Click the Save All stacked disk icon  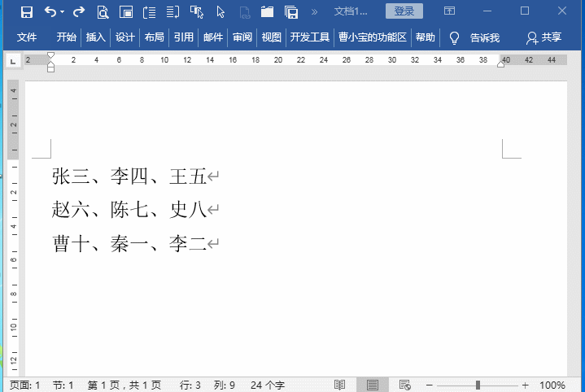coord(291,12)
